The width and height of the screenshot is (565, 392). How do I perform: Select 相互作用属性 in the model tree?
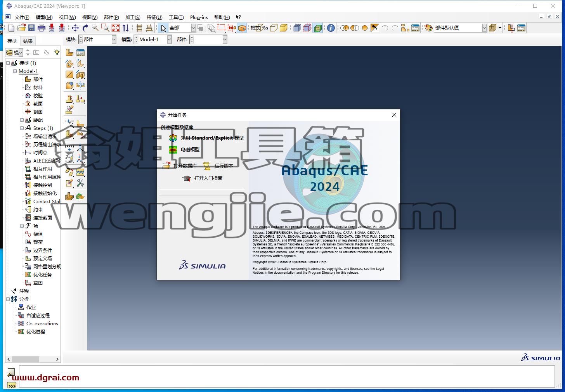tap(43, 177)
